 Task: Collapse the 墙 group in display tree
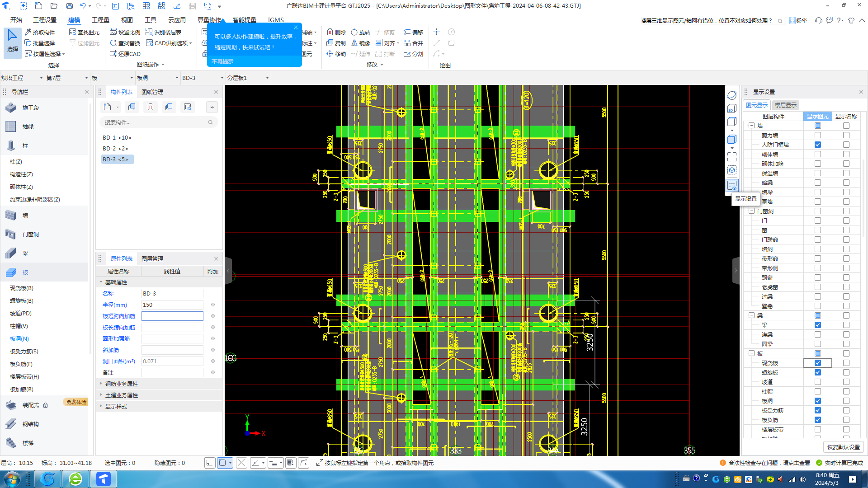(x=751, y=126)
